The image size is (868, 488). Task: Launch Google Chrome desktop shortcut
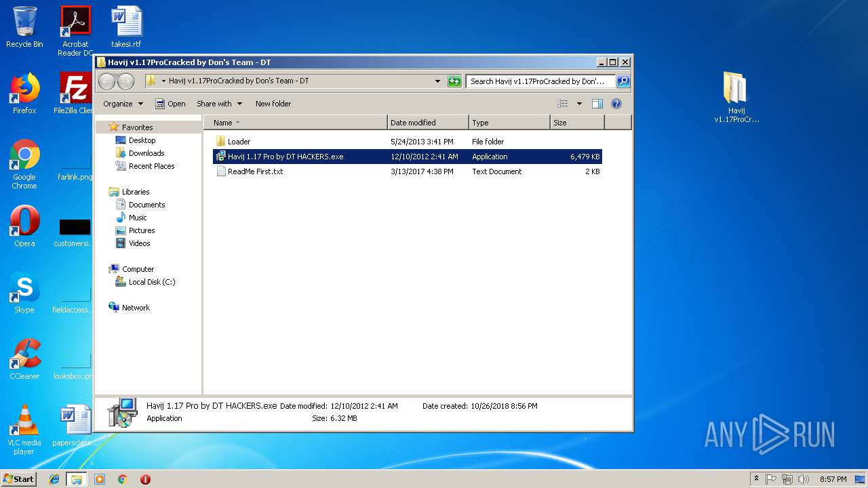[24, 165]
